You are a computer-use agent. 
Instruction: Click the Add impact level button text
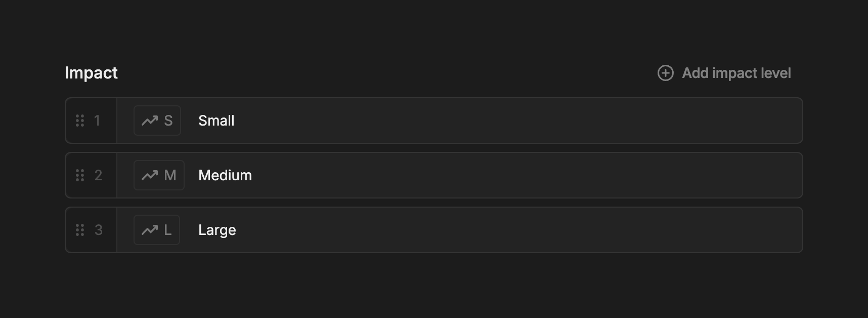736,73
